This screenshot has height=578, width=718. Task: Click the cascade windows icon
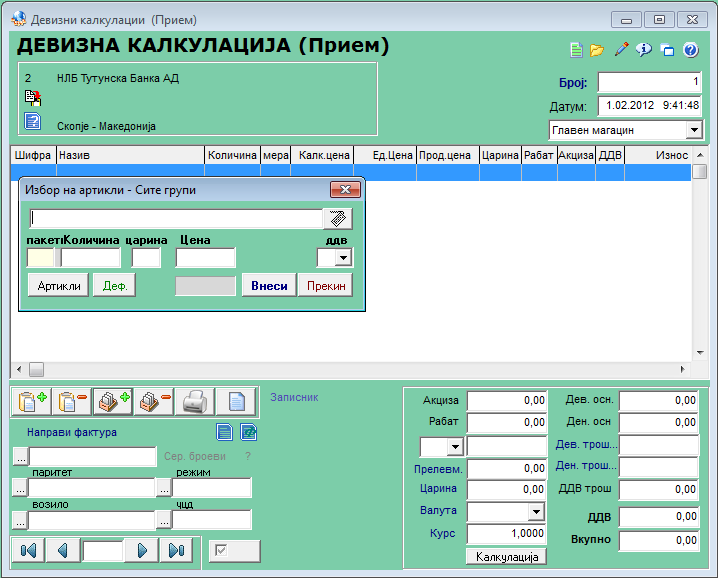668,49
